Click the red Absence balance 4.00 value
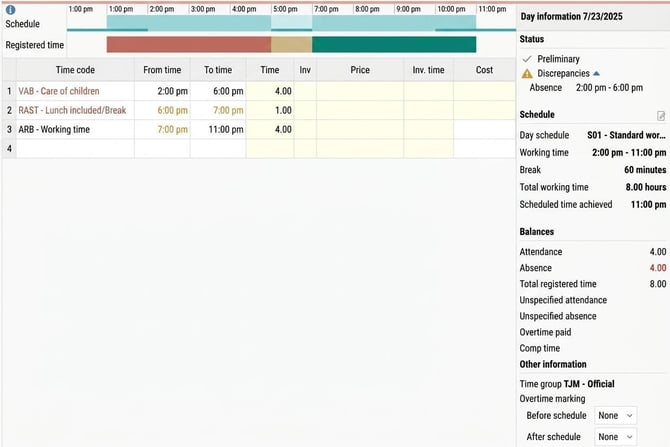The height and width of the screenshot is (447, 670). click(658, 268)
